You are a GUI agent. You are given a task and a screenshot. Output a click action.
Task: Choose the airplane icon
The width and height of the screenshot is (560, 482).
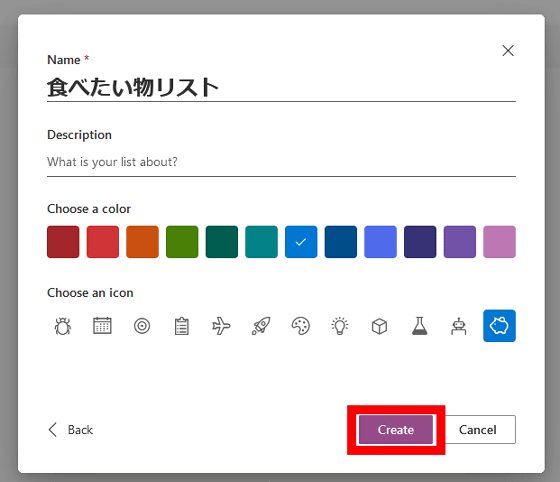click(221, 326)
